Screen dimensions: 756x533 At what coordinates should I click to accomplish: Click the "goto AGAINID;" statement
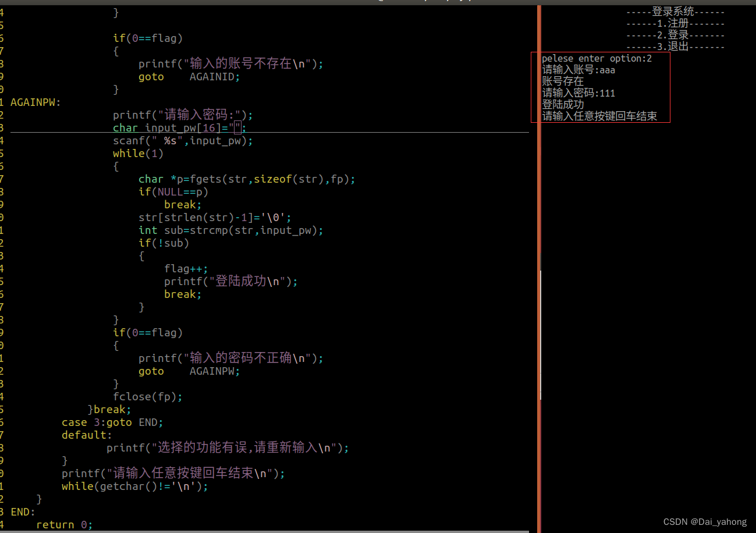pos(189,77)
